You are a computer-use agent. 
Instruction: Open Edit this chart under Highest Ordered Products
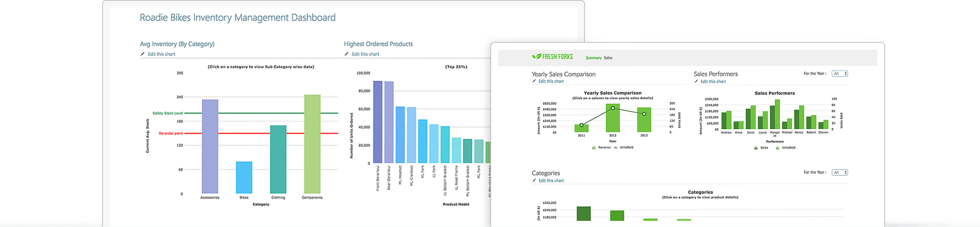click(x=365, y=54)
